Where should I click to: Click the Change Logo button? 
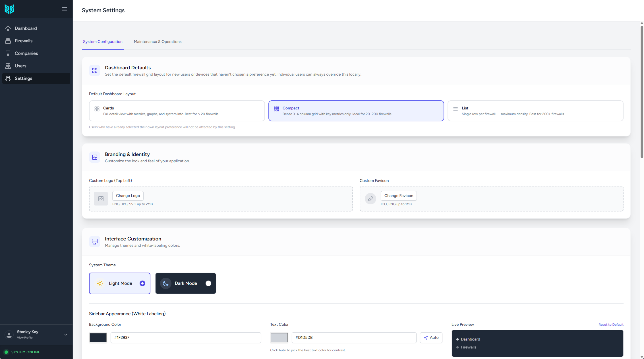click(x=128, y=196)
